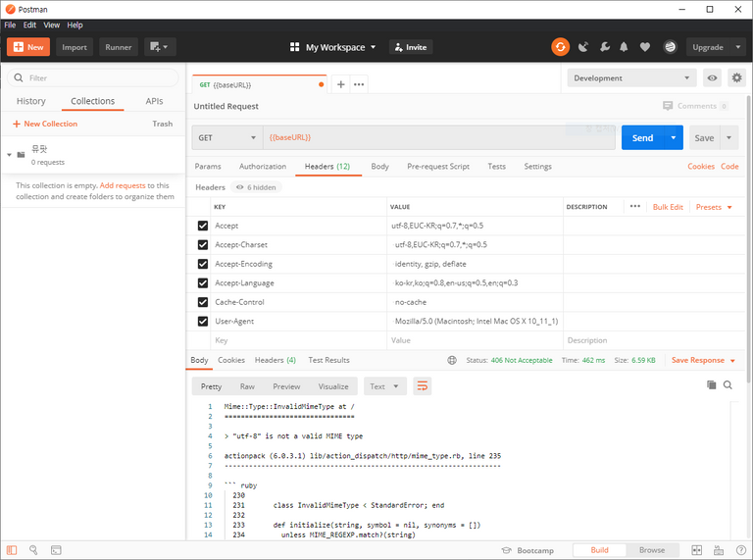The height and width of the screenshot is (560, 753).
Task: Open the View menu
Action: pos(51,25)
